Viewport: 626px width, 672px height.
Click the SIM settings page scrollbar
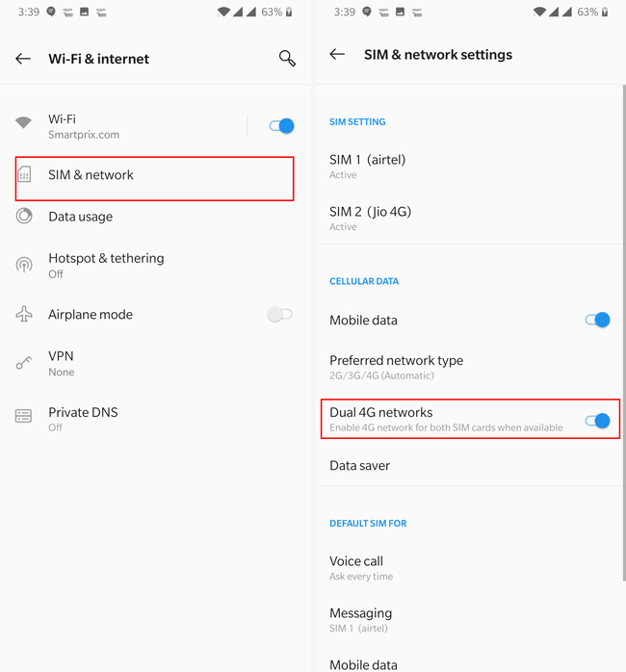[624, 332]
